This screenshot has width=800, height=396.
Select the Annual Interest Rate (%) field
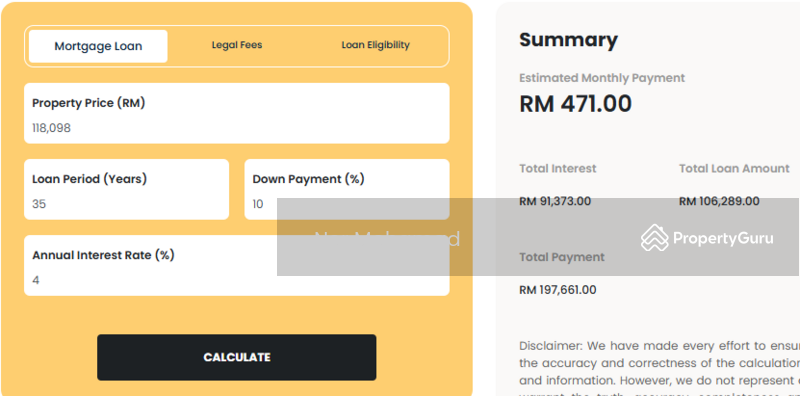coord(237,265)
